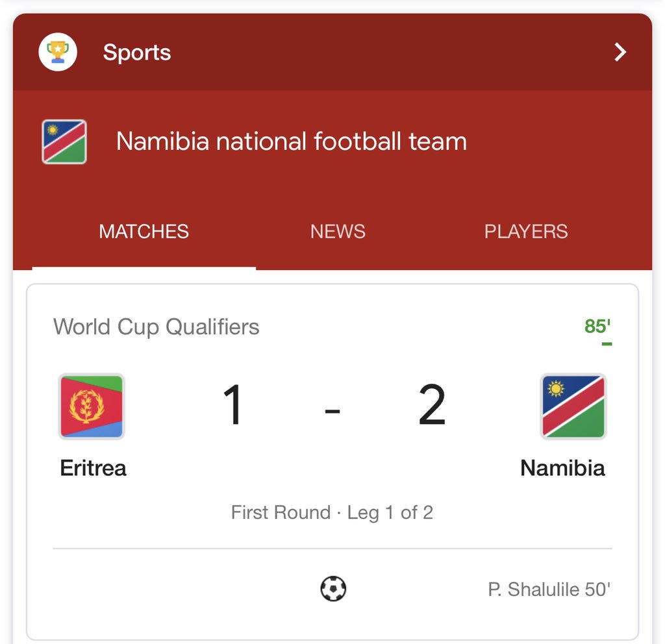Click the Sports header title
665x644 pixels.
tap(136, 53)
